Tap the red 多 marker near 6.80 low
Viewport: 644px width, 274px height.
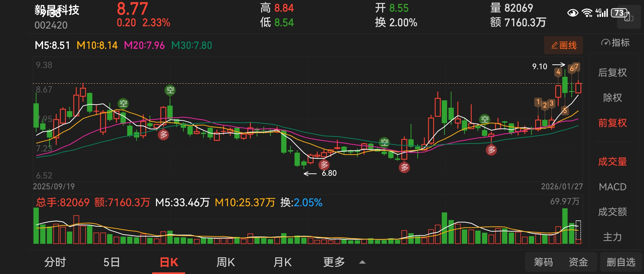324,165
